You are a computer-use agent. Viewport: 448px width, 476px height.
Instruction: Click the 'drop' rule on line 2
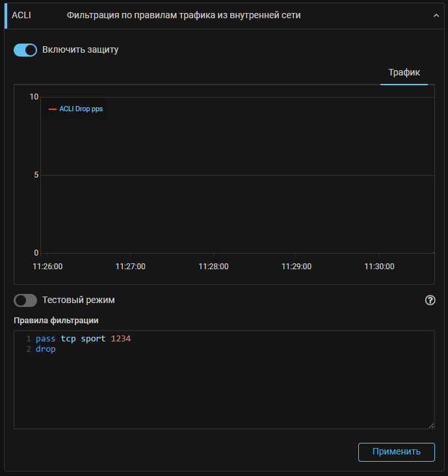click(x=46, y=349)
